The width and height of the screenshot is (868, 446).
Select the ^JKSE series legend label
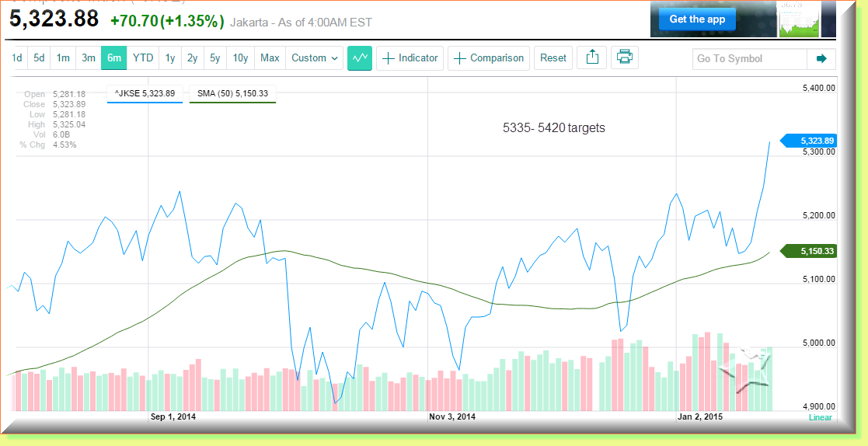145,93
